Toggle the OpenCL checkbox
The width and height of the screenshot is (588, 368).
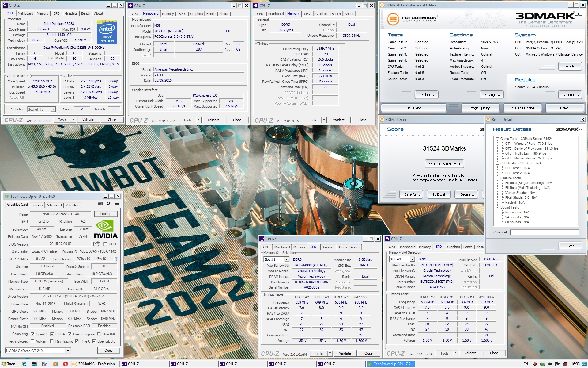[x=32, y=334]
